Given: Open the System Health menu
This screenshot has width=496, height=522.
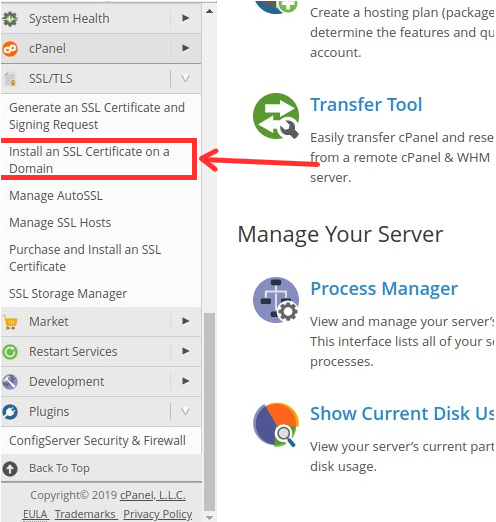Looking at the screenshot, I should pos(101,19).
